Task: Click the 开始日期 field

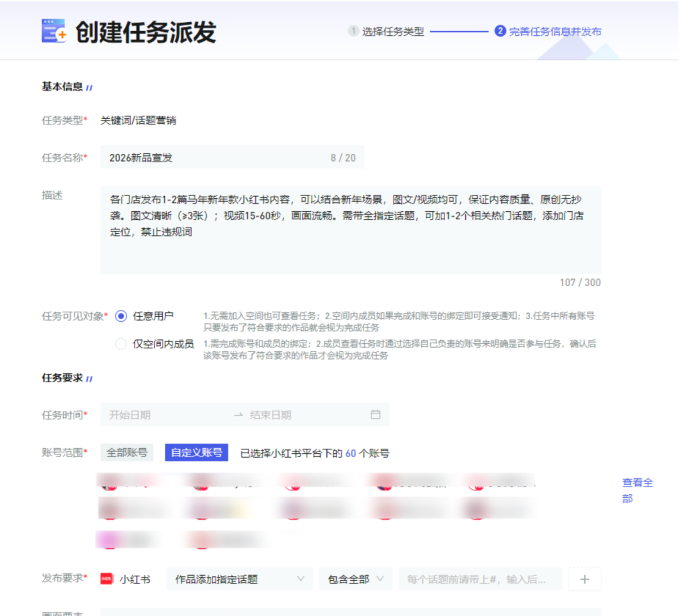Action: (x=163, y=415)
